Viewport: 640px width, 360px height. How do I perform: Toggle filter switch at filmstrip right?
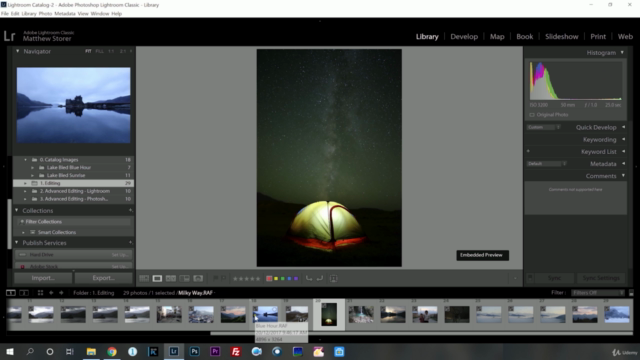631,293
